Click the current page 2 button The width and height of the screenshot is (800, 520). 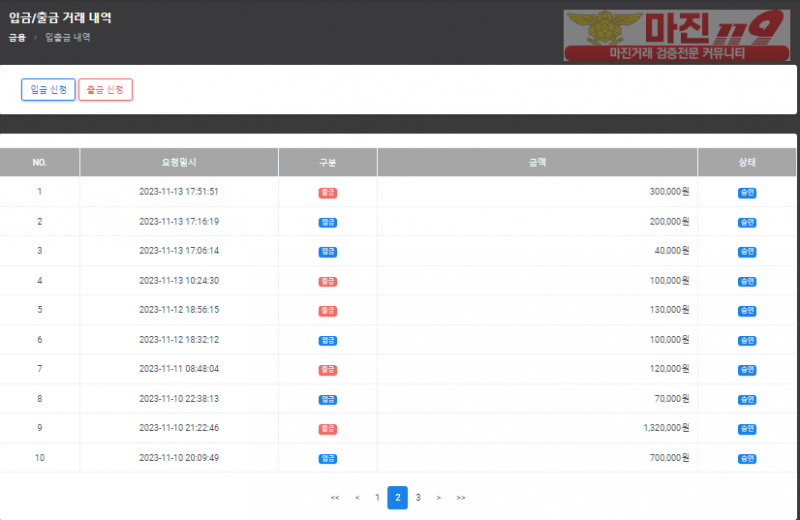[397, 498]
